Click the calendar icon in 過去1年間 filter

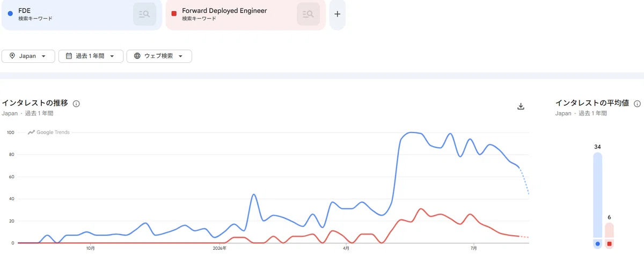(x=69, y=56)
